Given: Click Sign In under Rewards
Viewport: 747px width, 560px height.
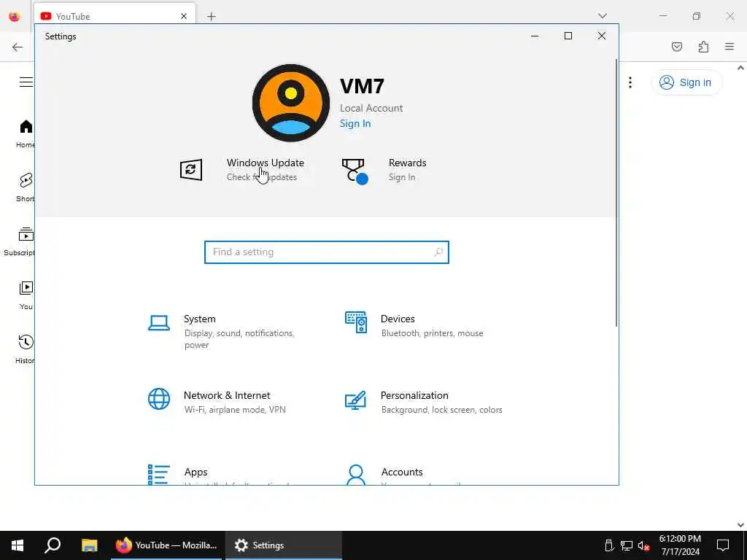Looking at the screenshot, I should pyautogui.click(x=402, y=177).
